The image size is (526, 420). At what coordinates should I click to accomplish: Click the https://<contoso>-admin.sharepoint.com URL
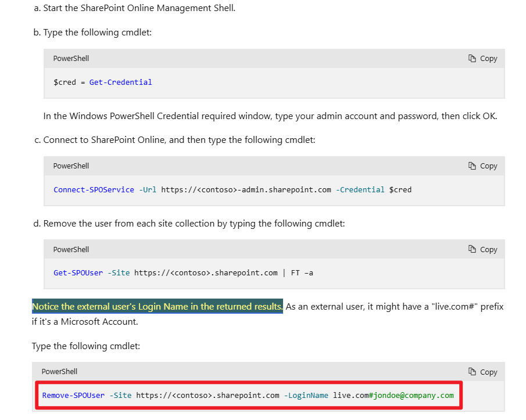tap(246, 190)
